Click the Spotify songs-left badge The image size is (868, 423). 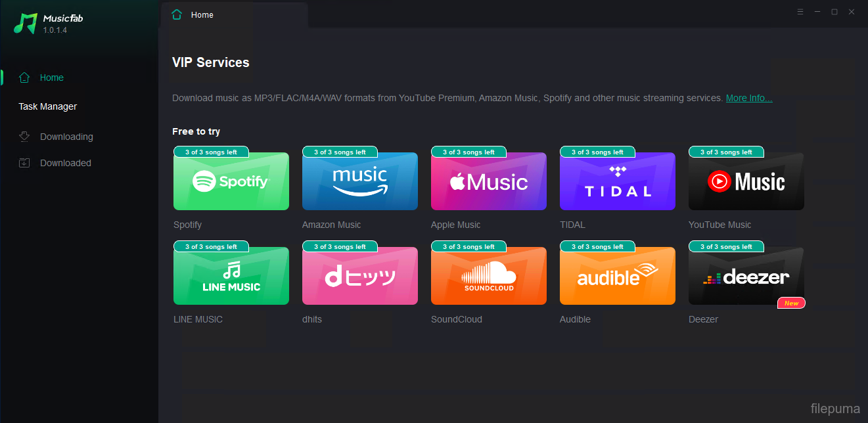coord(211,152)
